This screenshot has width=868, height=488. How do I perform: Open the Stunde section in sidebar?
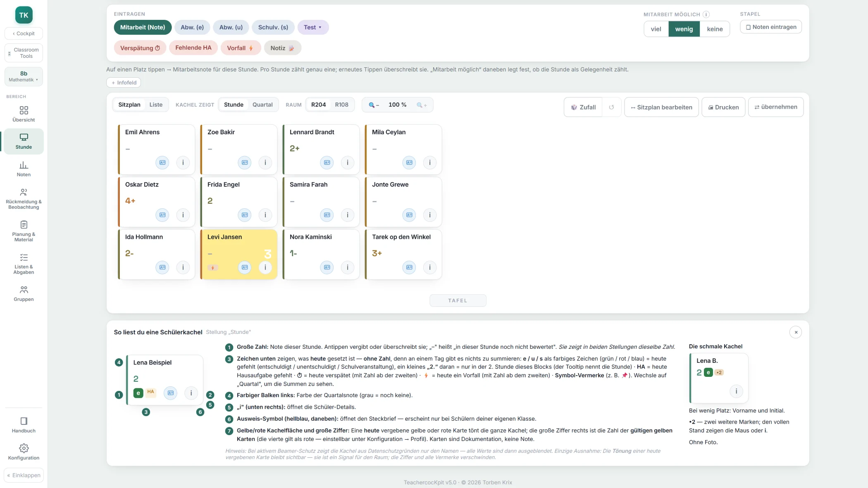tap(24, 141)
